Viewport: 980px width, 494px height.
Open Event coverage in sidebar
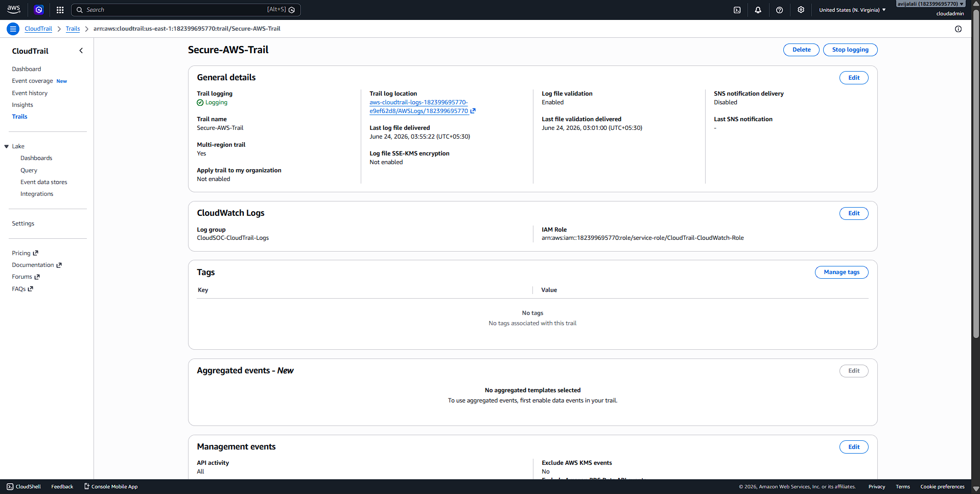33,81
